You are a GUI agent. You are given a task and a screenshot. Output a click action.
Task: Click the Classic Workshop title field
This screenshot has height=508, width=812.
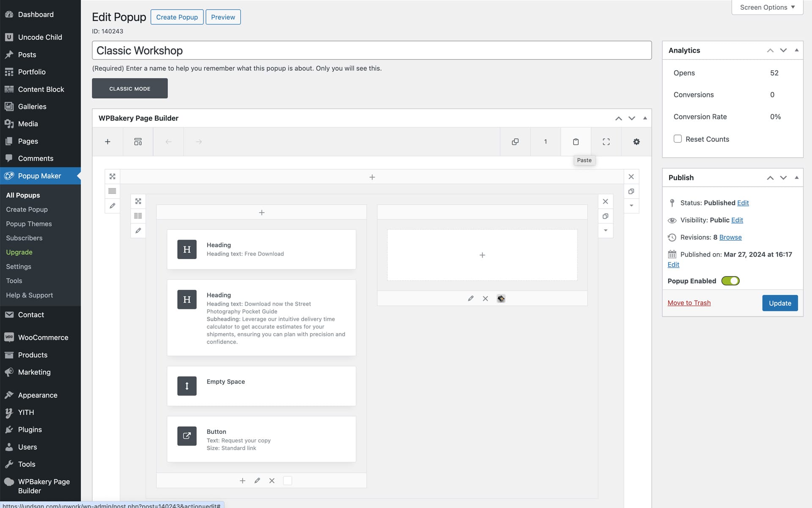click(371, 50)
